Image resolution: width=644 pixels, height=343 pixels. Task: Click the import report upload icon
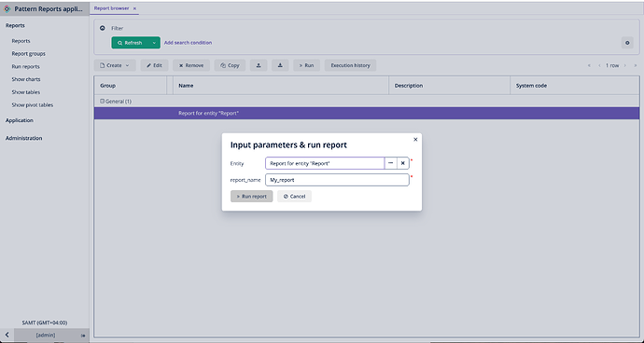pyautogui.click(x=259, y=65)
